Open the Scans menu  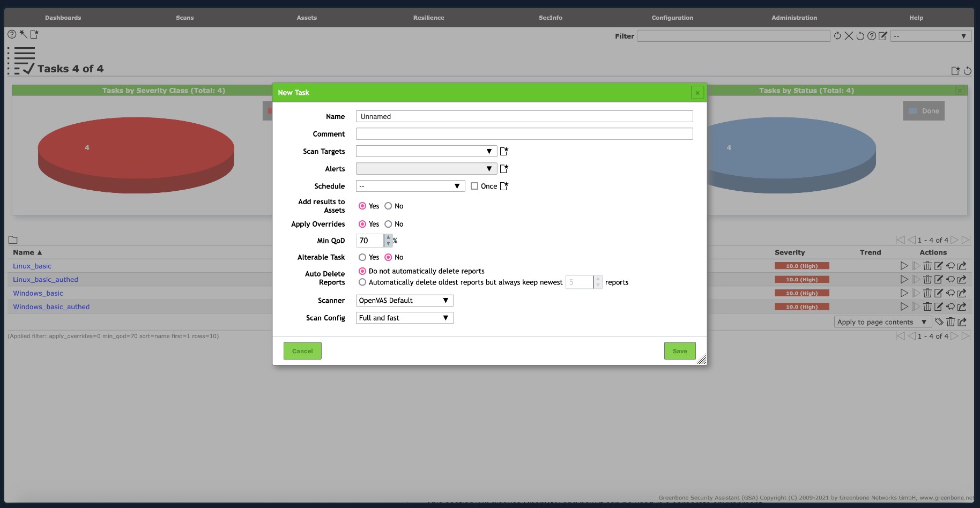[185, 18]
